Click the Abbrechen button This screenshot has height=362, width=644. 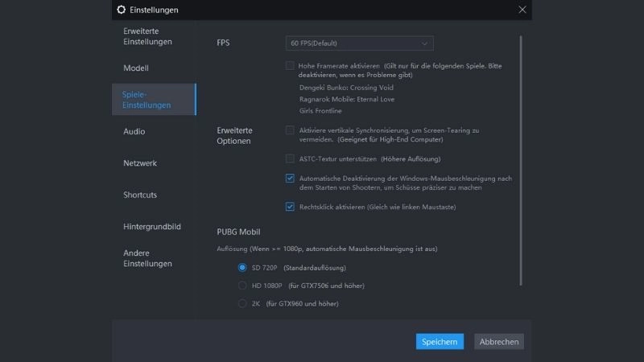(499, 341)
